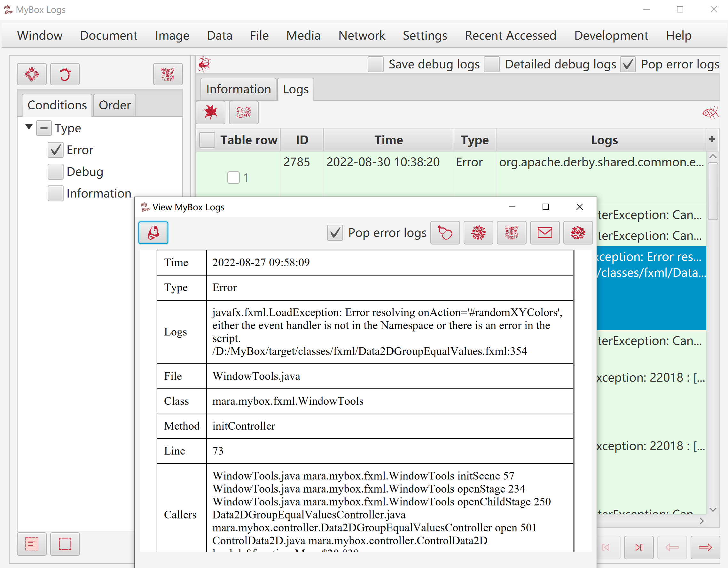Image resolution: width=728 pixels, height=568 pixels.
Task: Go to next page with right arrow
Action: (x=705, y=547)
